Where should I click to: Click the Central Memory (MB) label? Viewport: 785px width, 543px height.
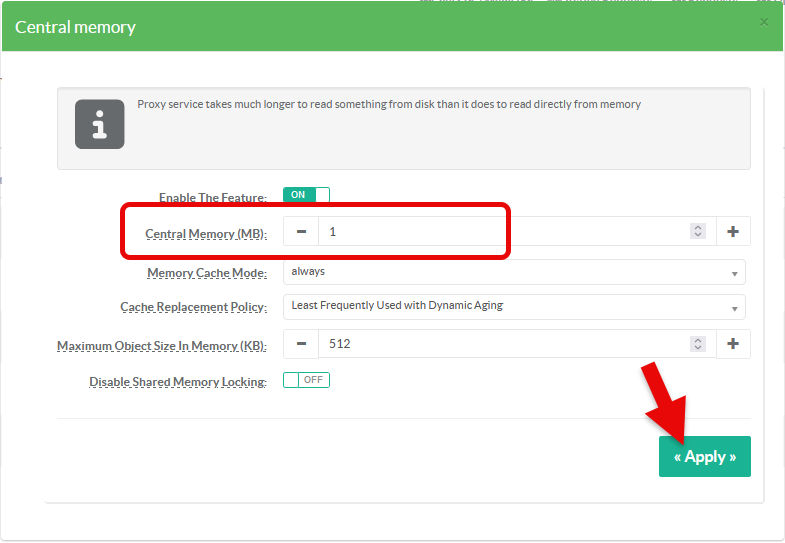click(206, 234)
